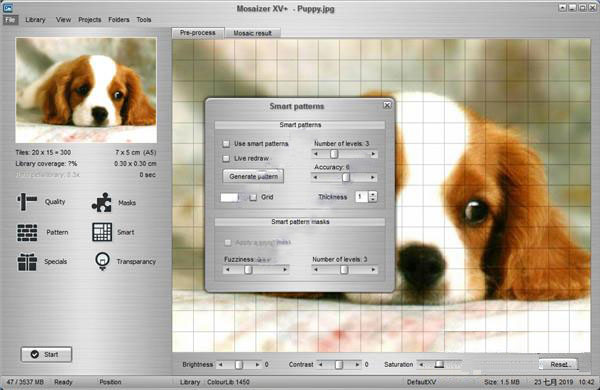Click the Start button
Screen dimensions: 600x390
pos(46,354)
